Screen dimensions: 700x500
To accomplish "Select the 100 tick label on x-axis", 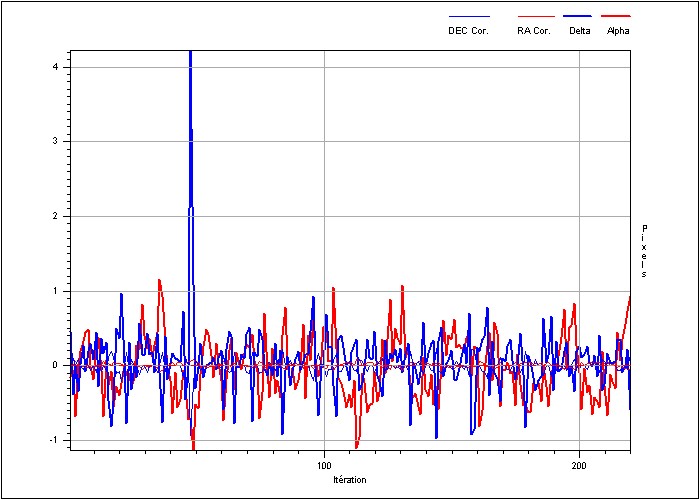I will pyautogui.click(x=324, y=467).
